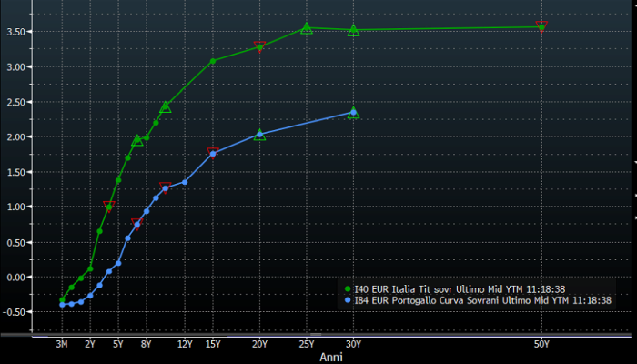
Task: Select the Portogallo 12Y point on blue curve
Action: click(185, 182)
